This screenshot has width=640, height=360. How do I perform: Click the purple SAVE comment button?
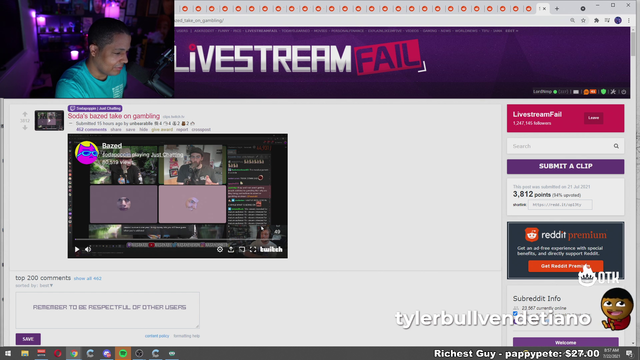(28, 339)
